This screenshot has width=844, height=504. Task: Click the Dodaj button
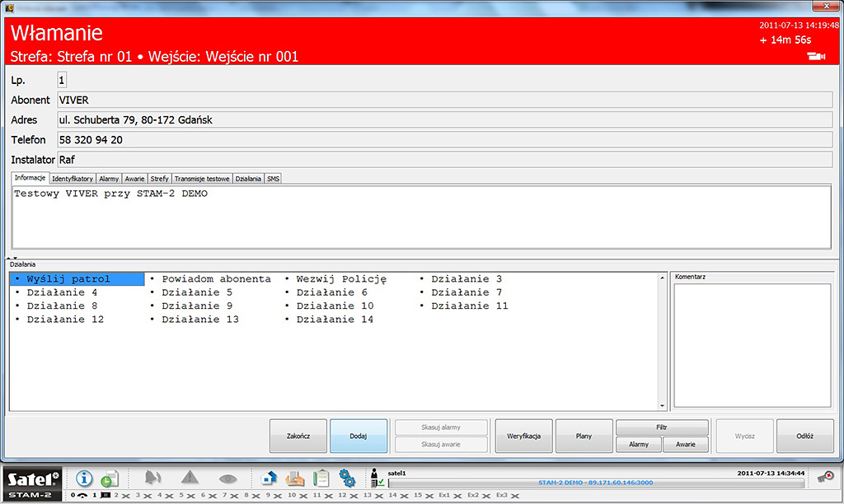pos(358,436)
